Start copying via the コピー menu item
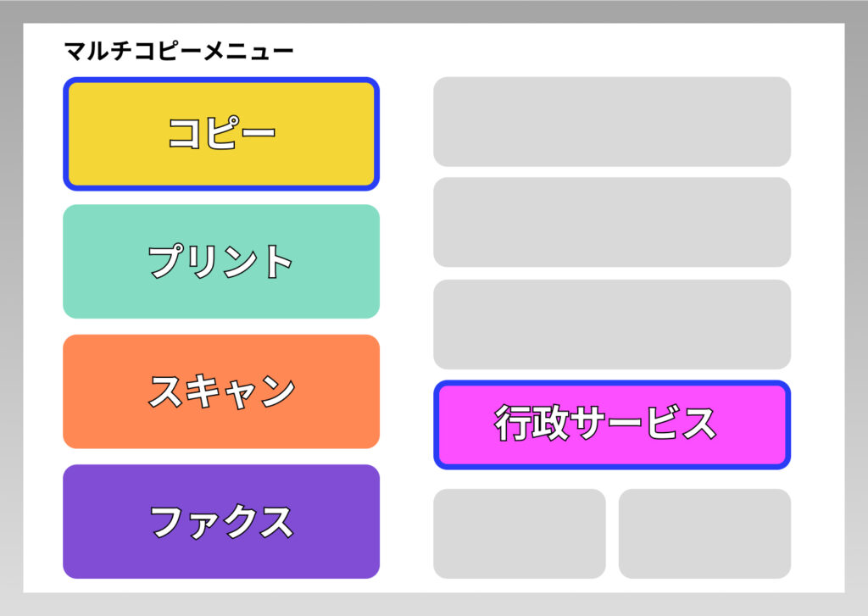Screen dimensions: 868x616 (221, 134)
